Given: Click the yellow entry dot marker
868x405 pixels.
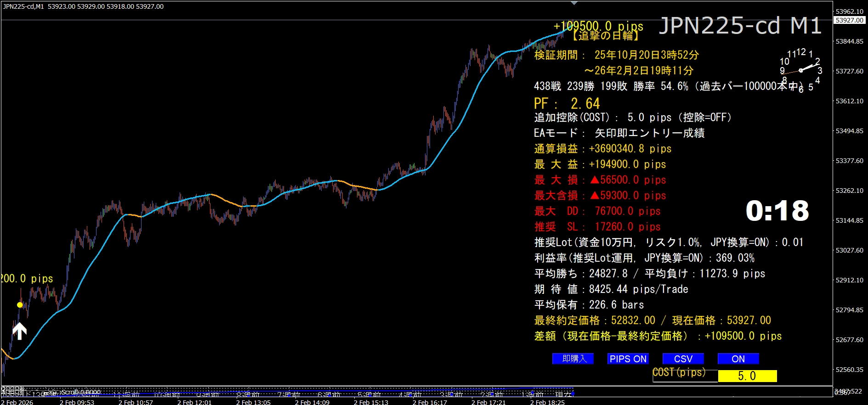Looking at the screenshot, I should pos(20,305).
